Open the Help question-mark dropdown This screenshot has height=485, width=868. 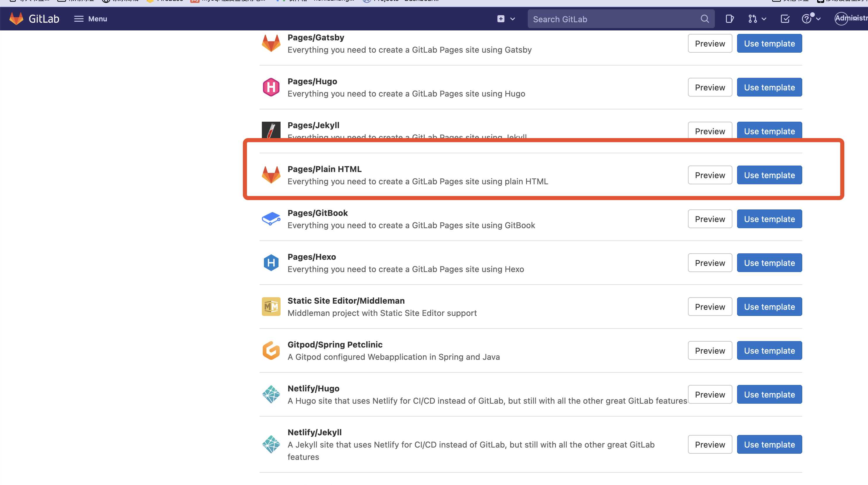click(x=811, y=19)
